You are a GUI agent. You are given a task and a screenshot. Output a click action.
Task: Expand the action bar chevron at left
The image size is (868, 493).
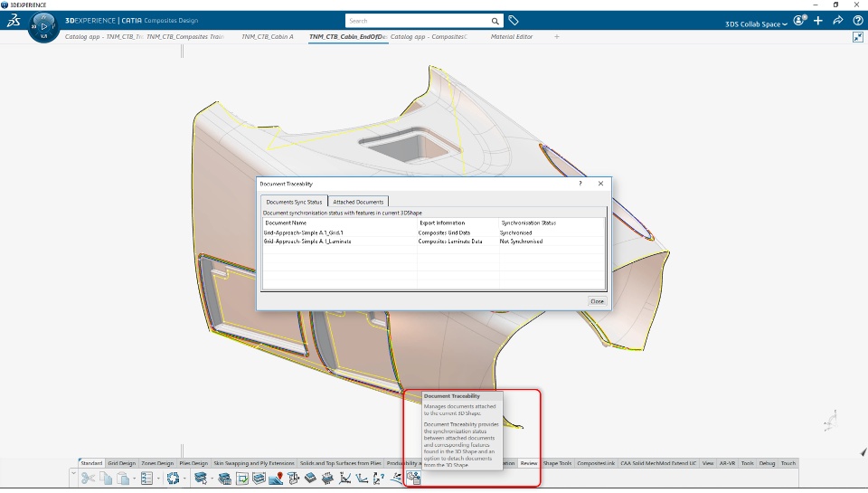point(73,473)
